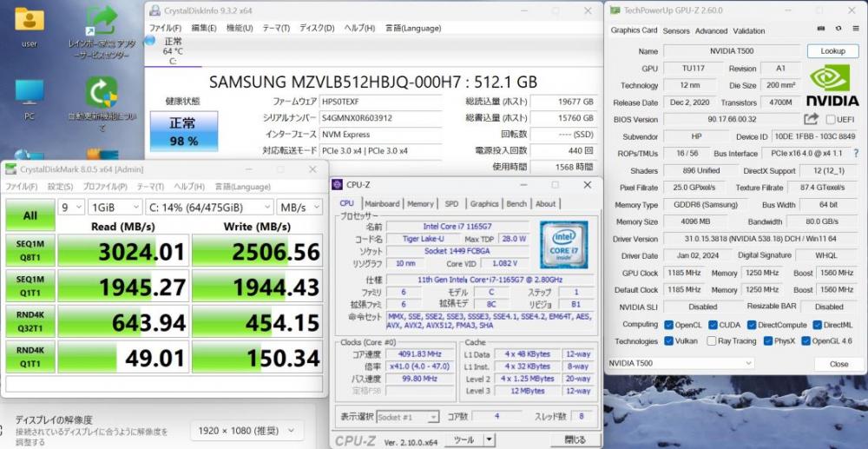
Task: Open 1920 × 1080 resolution dropdown
Action: coord(247,430)
